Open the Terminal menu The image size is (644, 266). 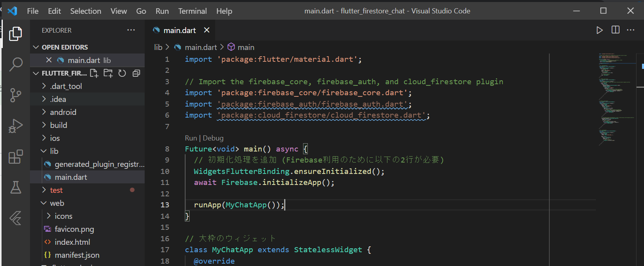[192, 11]
